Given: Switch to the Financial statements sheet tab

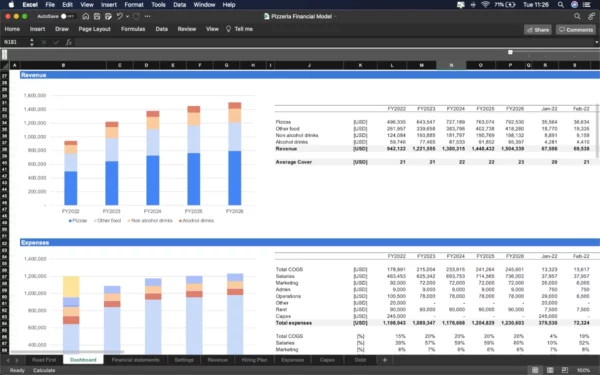Looking at the screenshot, I should [135, 360].
